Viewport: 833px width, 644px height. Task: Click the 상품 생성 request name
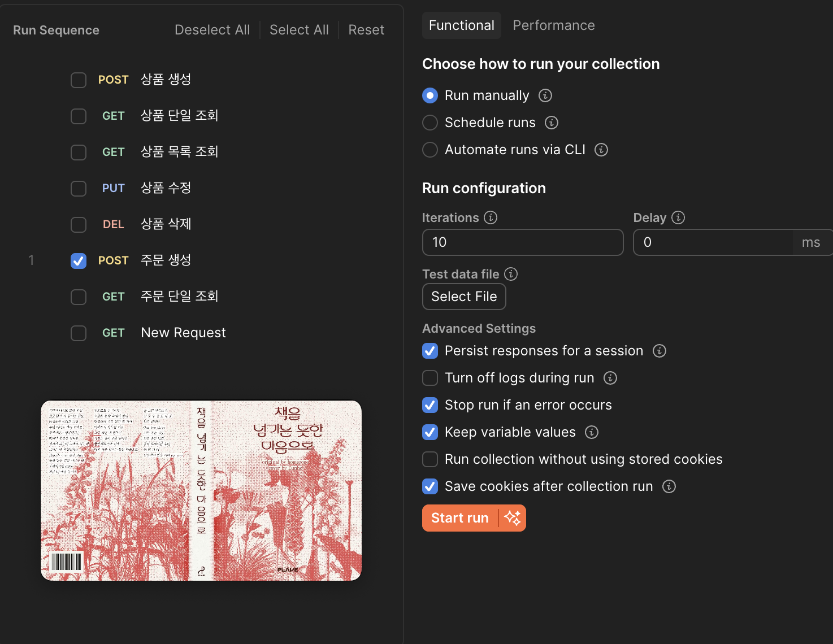(166, 80)
